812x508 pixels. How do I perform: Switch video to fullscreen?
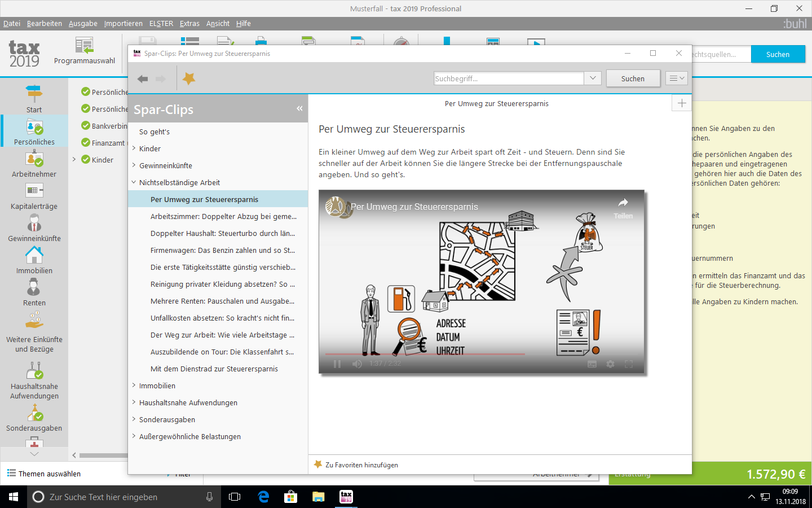[629, 364]
